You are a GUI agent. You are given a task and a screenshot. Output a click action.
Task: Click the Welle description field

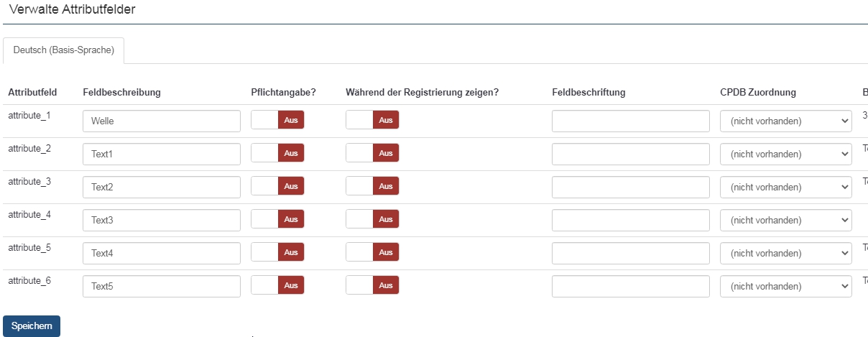pyautogui.click(x=162, y=121)
